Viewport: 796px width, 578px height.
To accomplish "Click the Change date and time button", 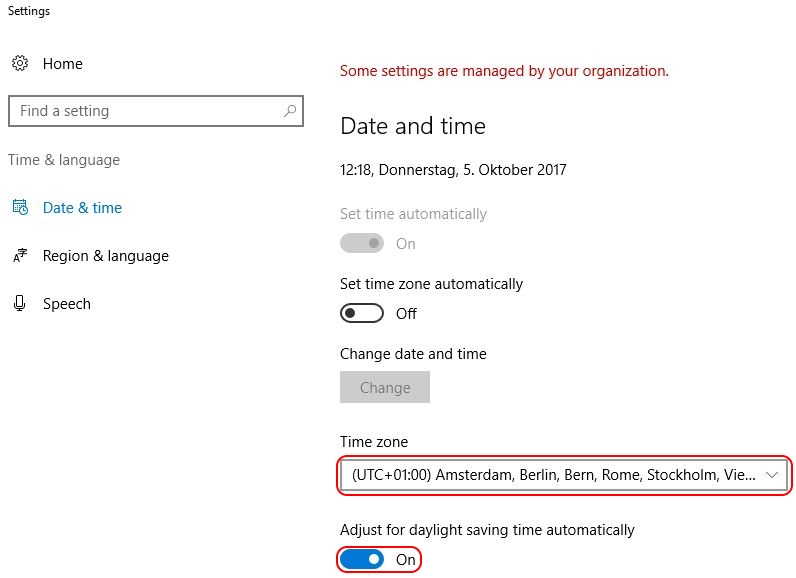I will (x=385, y=387).
